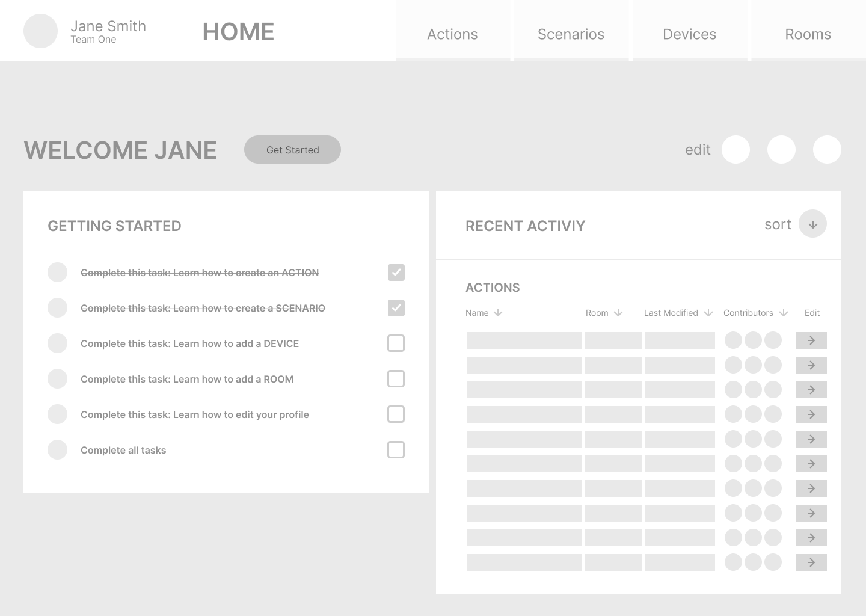Open the Devices tab
Viewport: 866px width, 616px height.
pos(689,34)
